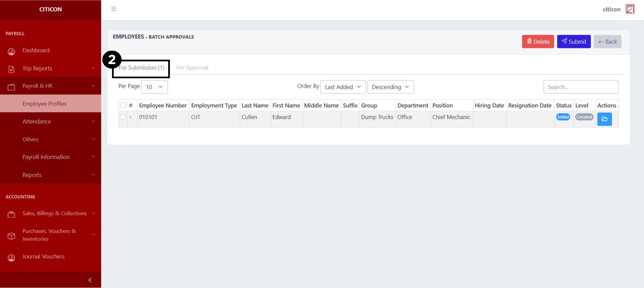Select the For Submission tab

[141, 68]
